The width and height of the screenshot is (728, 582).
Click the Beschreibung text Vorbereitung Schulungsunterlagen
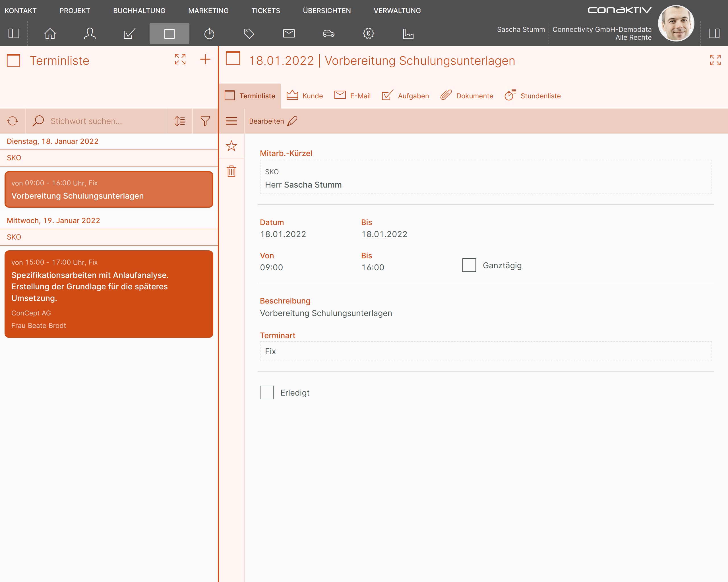[x=326, y=313]
